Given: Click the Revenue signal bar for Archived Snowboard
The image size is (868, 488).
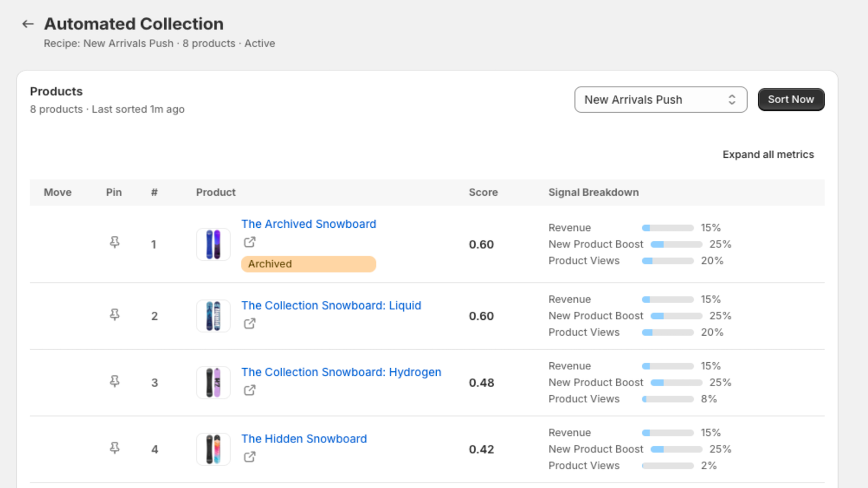Looking at the screenshot, I should tap(667, 228).
